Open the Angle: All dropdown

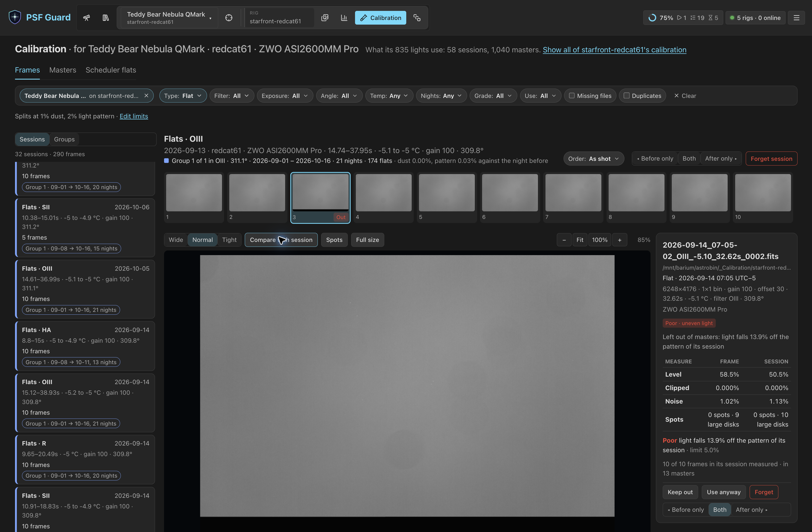(339, 96)
